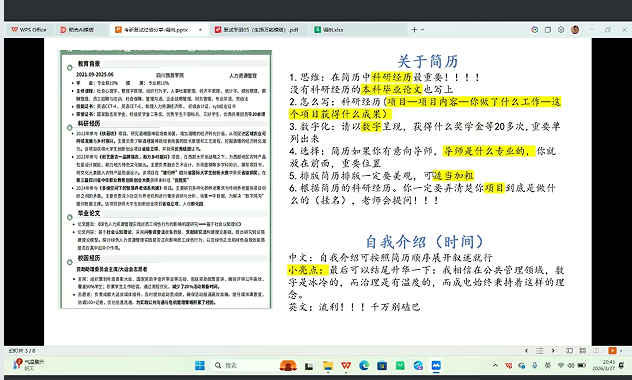Click the 英文：流利 line
The image size is (632, 380).
pos(354,307)
